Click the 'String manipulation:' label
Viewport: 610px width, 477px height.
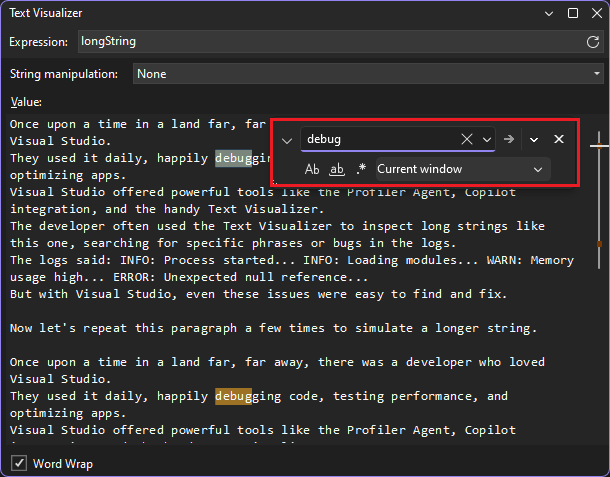coord(64,74)
